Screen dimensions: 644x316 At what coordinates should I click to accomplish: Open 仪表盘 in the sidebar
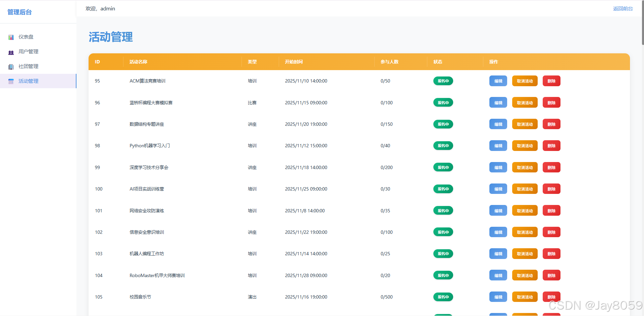tap(38, 37)
